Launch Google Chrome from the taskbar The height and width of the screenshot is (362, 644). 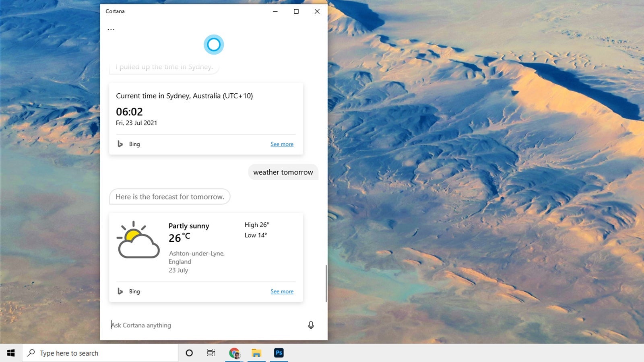[x=234, y=353]
